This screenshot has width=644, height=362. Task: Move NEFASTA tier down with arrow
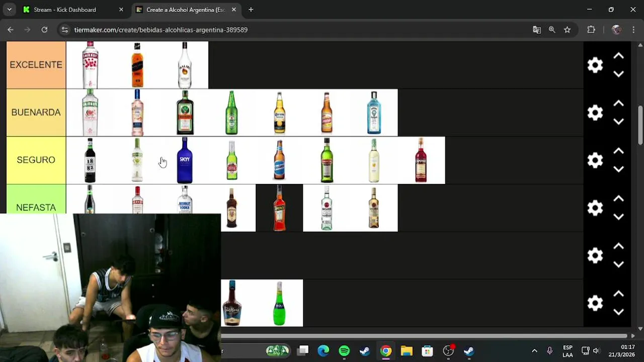click(x=619, y=217)
